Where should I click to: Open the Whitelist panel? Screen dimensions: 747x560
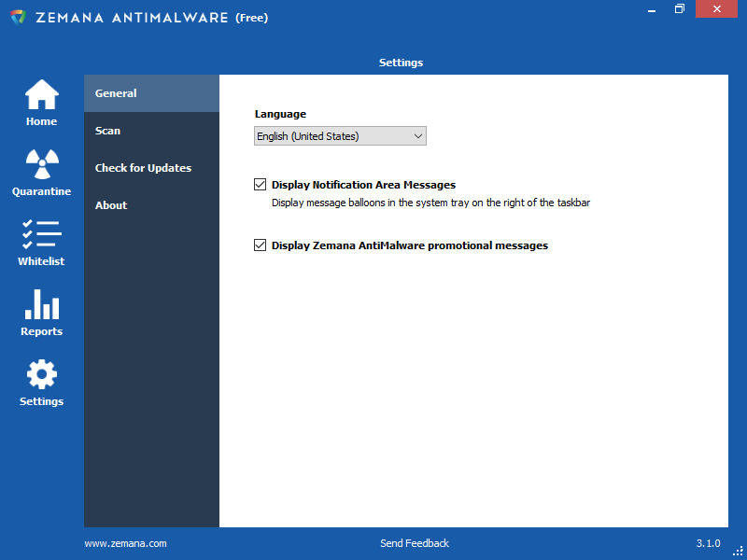point(41,241)
